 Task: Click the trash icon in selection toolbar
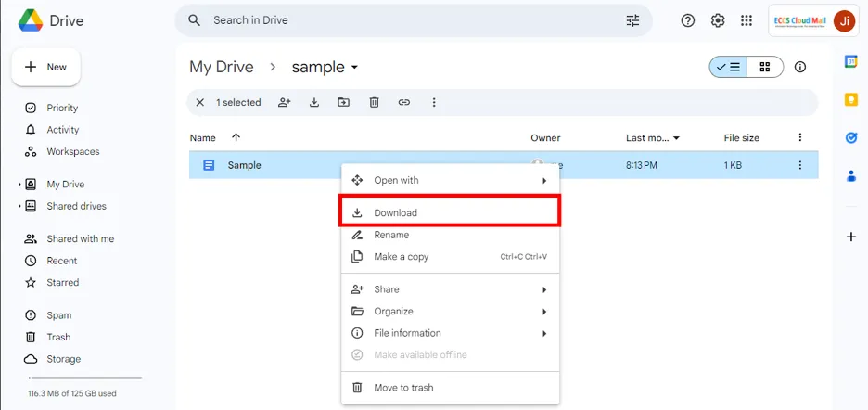[374, 102]
